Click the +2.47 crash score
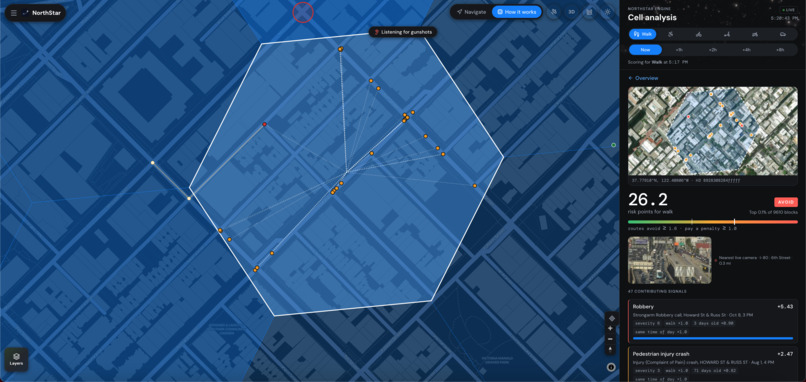 [x=785, y=354]
